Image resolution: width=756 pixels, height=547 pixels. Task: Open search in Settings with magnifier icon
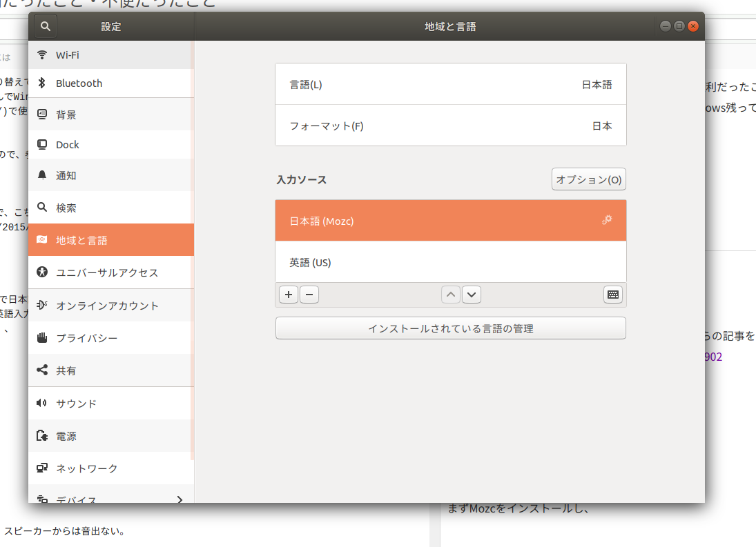tap(44, 26)
